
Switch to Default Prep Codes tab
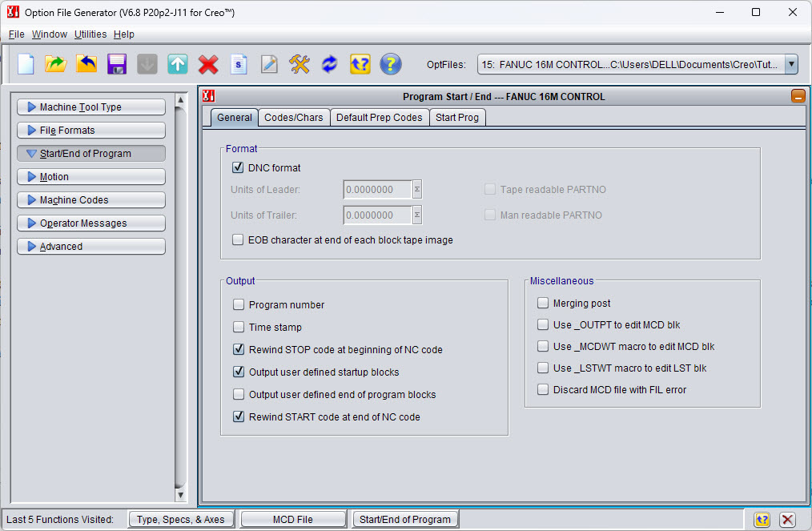click(x=379, y=118)
